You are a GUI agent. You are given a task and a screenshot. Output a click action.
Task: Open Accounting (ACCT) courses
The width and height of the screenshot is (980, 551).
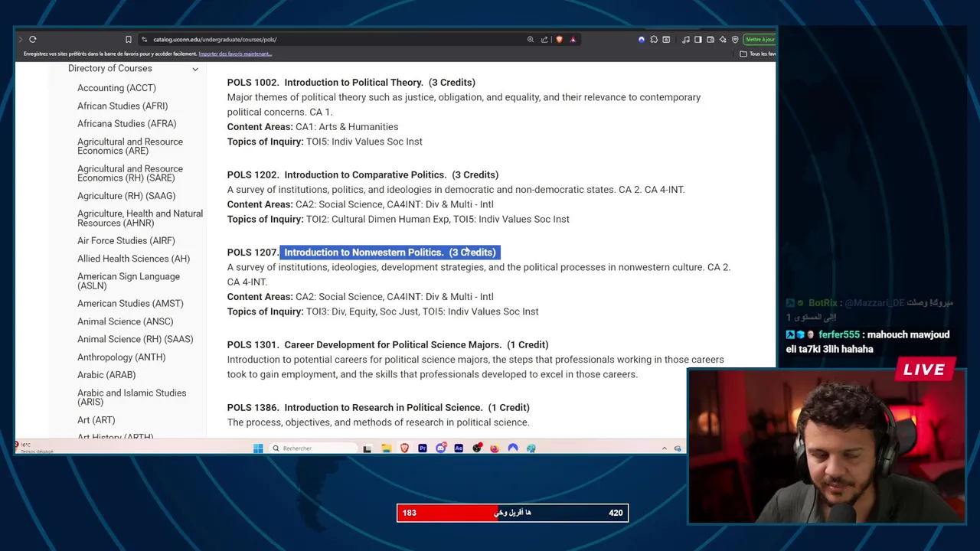click(x=116, y=88)
